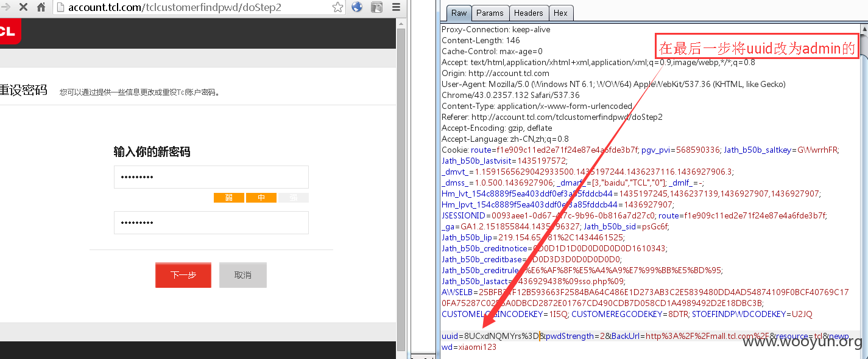Click the browser forward arrow
Viewport: 868px width, 359px height.
click(x=5, y=7)
